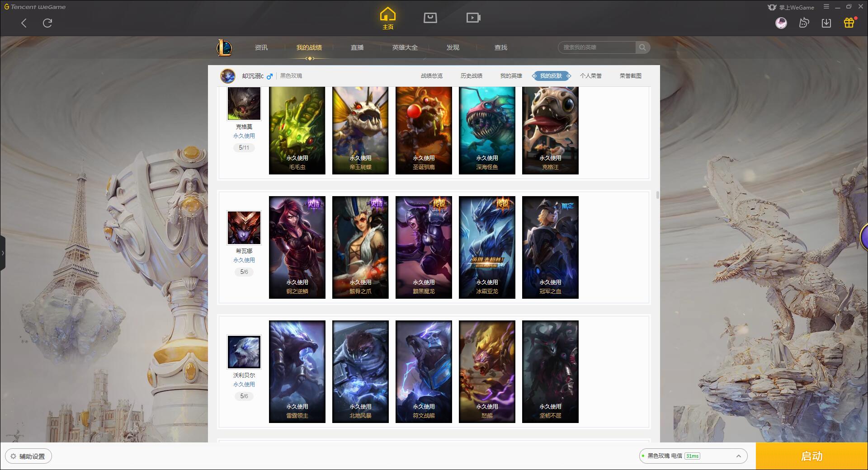Click the 克格莫 champion portrait
Viewport: 868px width, 470px height.
click(x=244, y=103)
